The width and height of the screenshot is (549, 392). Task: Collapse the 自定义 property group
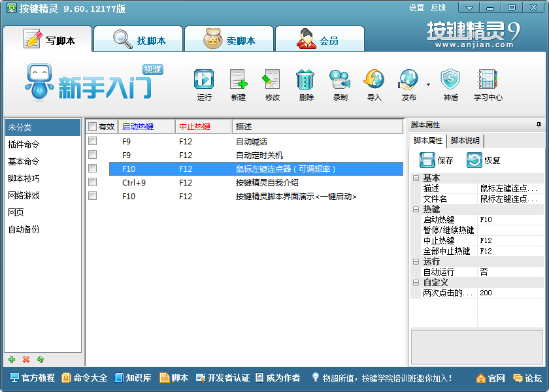(x=416, y=282)
